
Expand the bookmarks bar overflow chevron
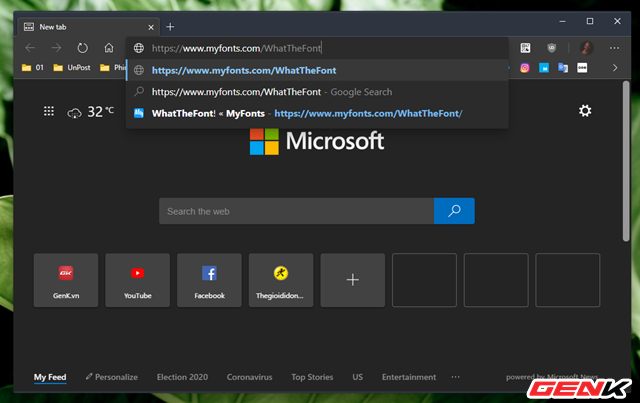tap(614, 68)
